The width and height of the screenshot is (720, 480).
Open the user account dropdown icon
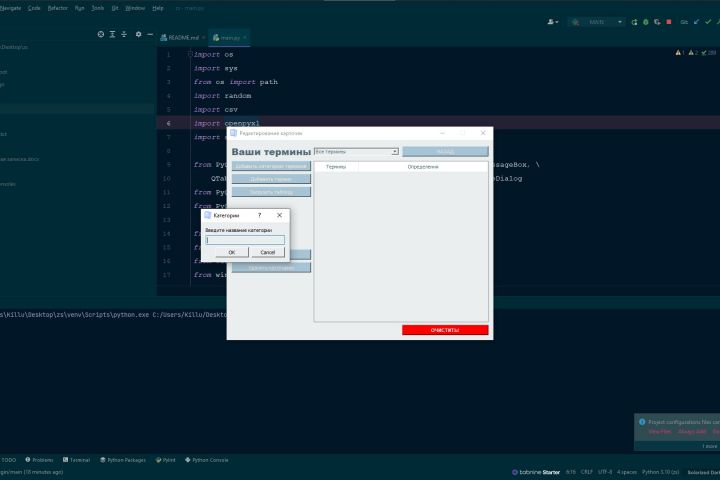point(552,22)
